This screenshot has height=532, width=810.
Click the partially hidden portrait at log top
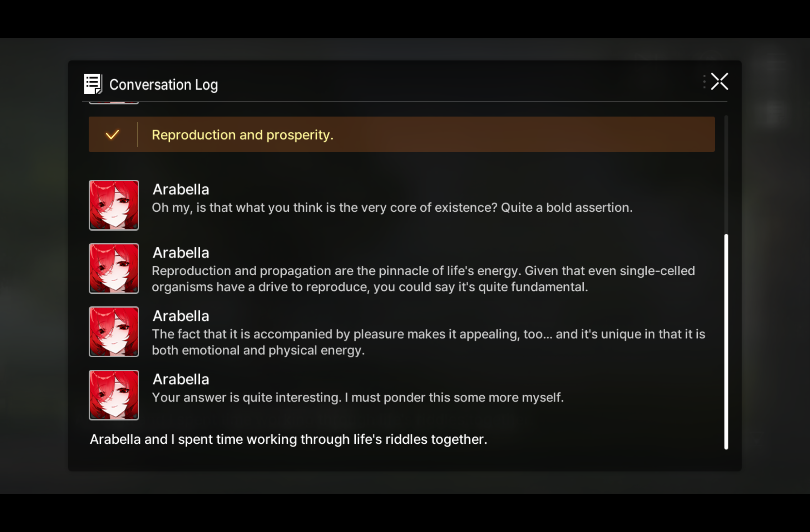click(x=114, y=103)
